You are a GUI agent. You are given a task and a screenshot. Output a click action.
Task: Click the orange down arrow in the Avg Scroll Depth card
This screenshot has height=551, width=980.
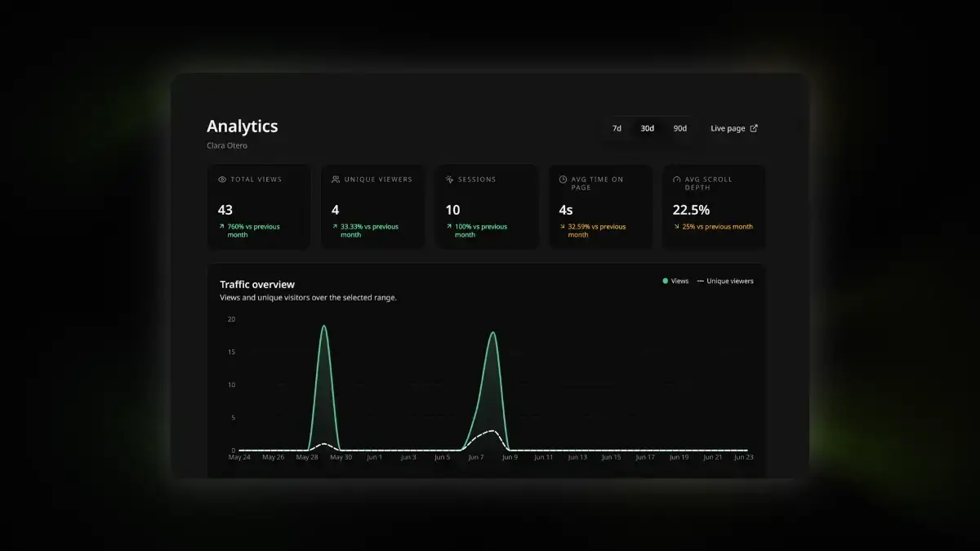pos(676,226)
